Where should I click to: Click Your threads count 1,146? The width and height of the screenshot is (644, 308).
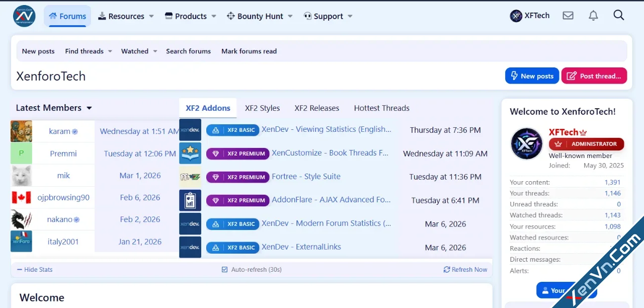click(x=613, y=194)
